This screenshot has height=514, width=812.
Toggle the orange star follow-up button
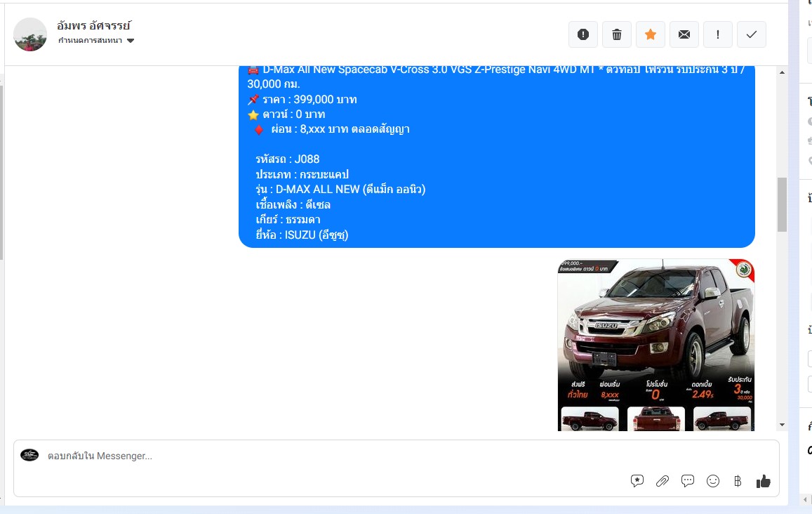(x=651, y=34)
